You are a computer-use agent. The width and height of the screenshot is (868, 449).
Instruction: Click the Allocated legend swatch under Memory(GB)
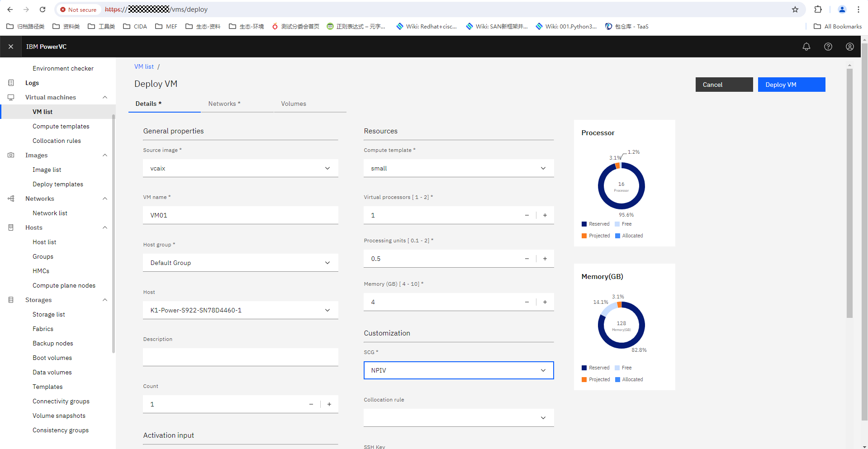click(617, 380)
